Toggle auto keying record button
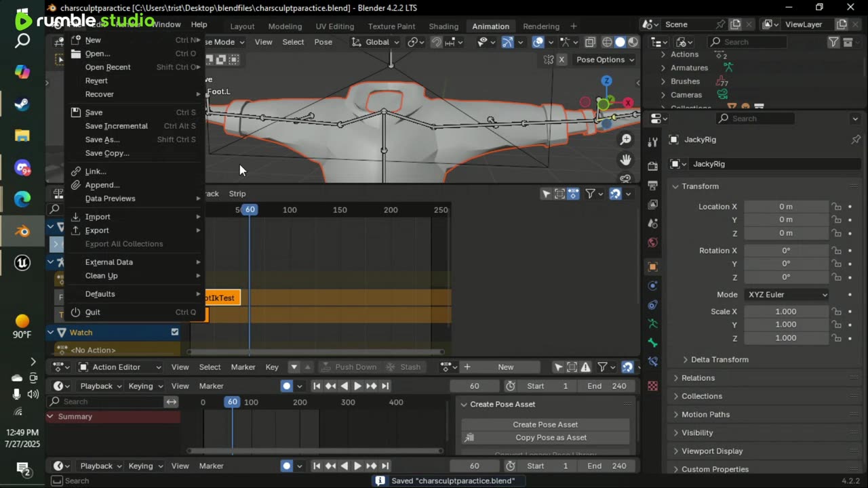Viewport: 868px width, 488px height. point(287,386)
